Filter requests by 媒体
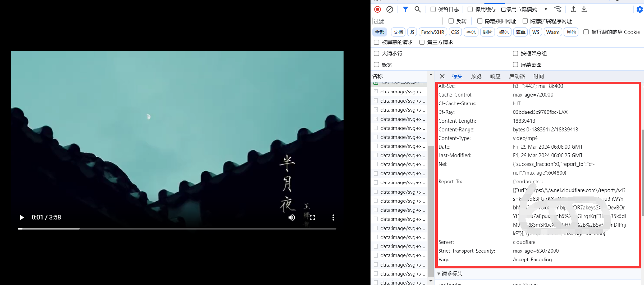 [x=504, y=32]
